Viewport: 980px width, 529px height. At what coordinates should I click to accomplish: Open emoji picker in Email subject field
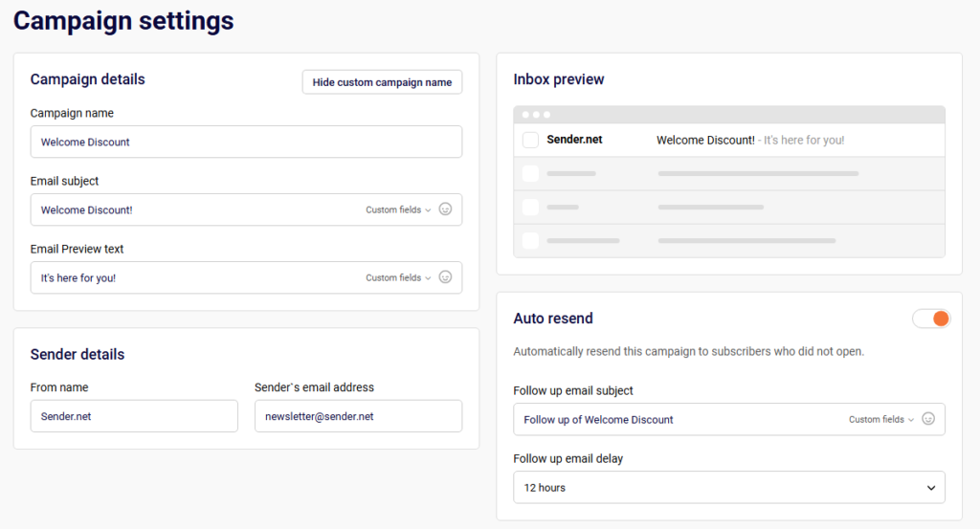[445, 209]
